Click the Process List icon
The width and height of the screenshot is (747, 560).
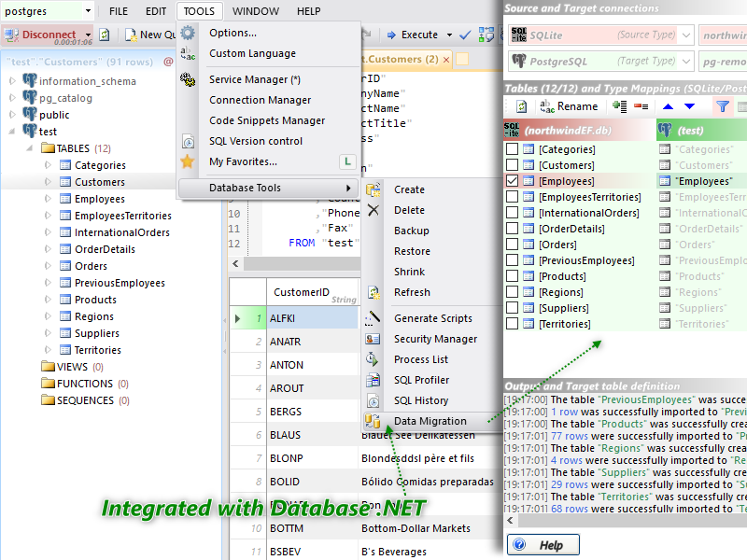[373, 359]
